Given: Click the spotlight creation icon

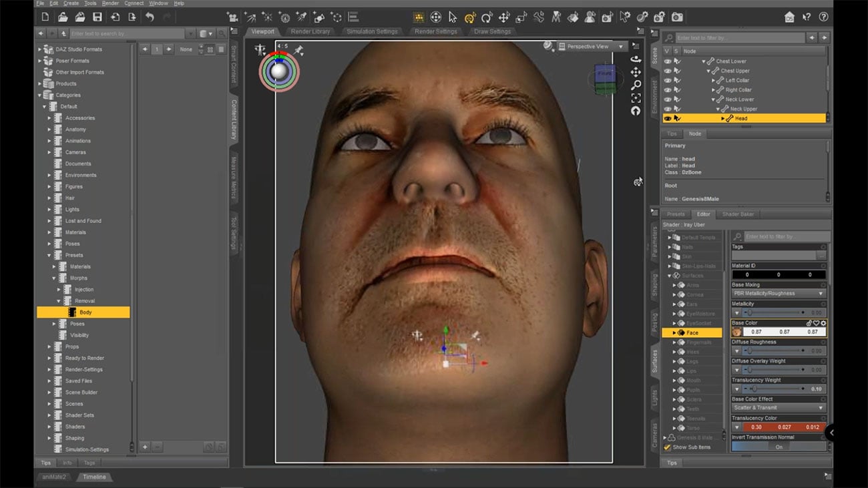Looking at the screenshot, I should click(301, 17).
